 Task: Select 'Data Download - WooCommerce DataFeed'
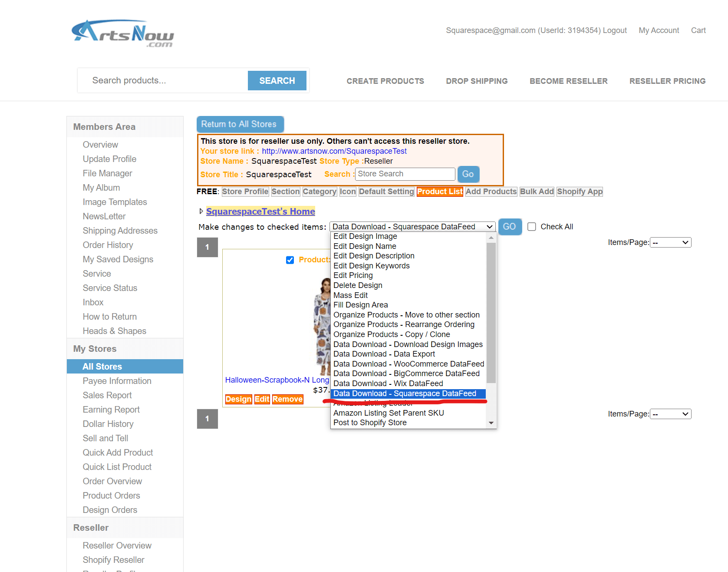(408, 364)
